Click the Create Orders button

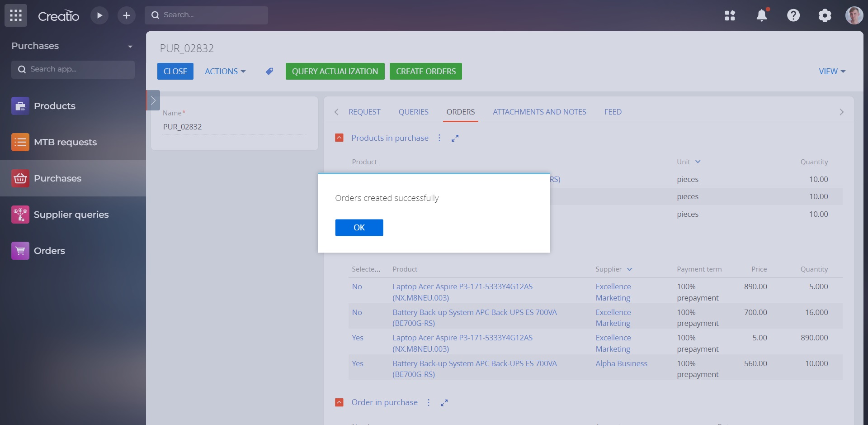coord(425,71)
